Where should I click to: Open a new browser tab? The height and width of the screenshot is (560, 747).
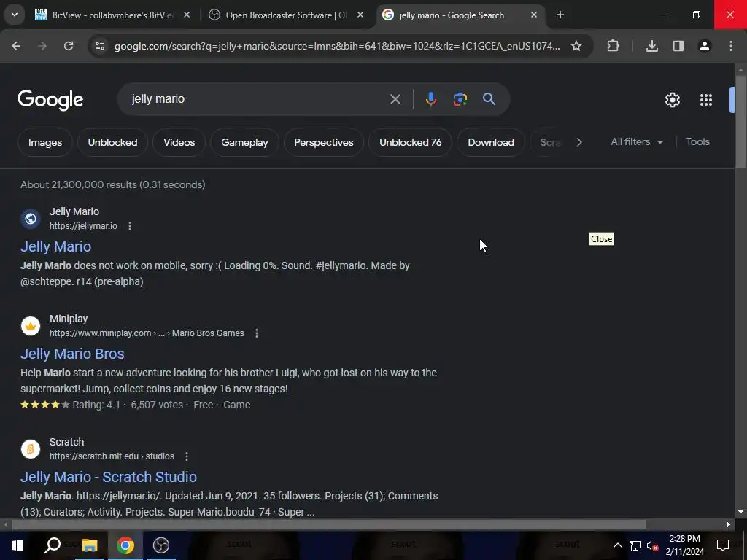[560, 15]
